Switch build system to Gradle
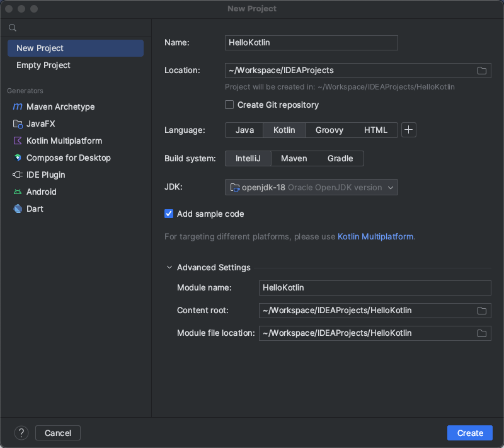Viewport: 504px width, 448px height. tap(340, 159)
